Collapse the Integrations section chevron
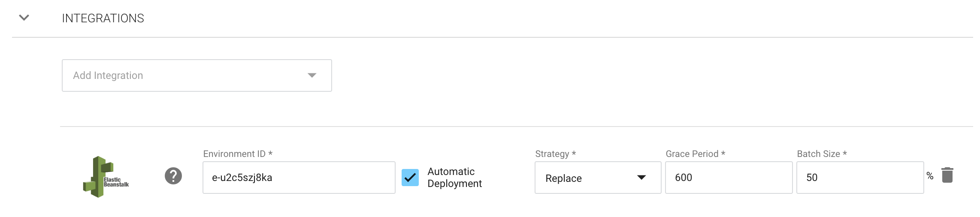Viewport: 980px width, 217px height. click(24, 18)
